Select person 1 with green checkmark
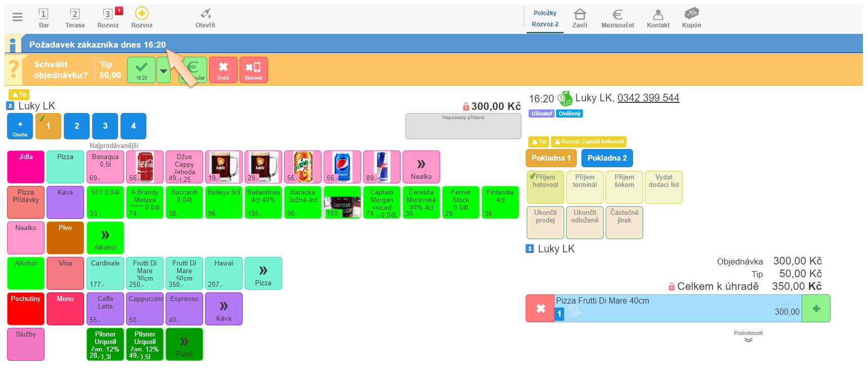 tap(48, 126)
